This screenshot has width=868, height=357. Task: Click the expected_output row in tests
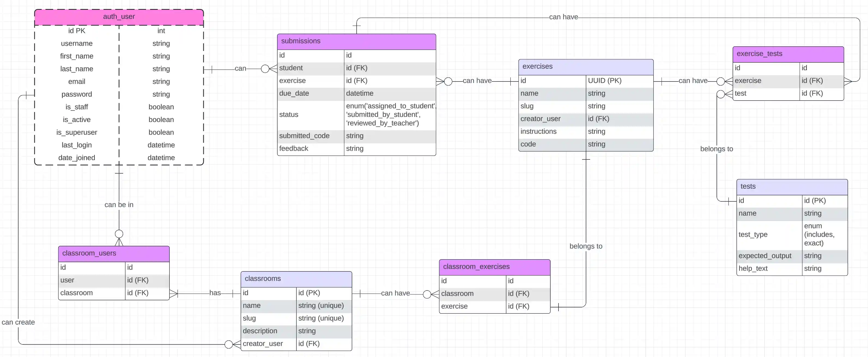point(765,256)
